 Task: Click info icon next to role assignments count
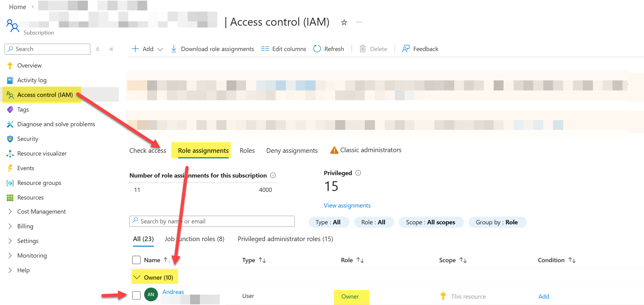[273, 175]
